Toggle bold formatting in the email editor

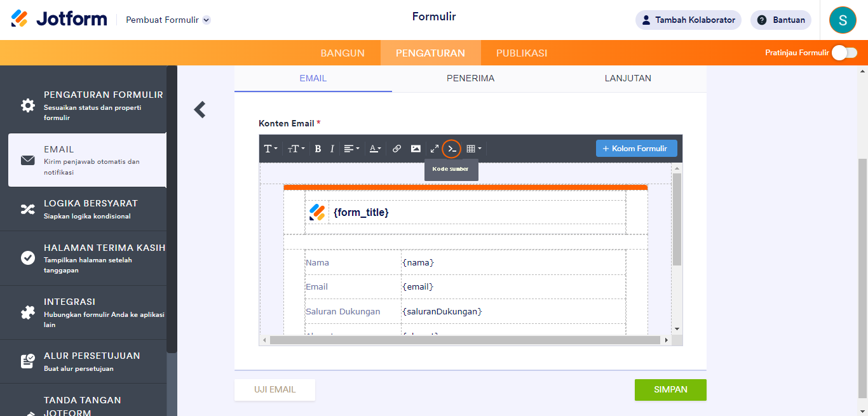pyautogui.click(x=318, y=149)
